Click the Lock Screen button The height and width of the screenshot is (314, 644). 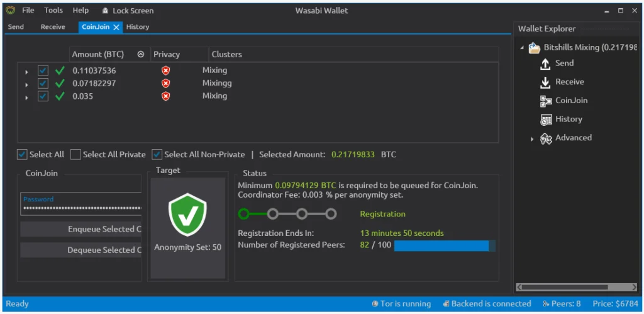(128, 11)
